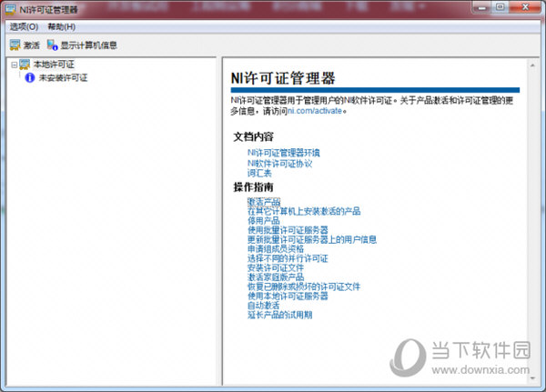Open the 帮助(H) menu
The width and height of the screenshot is (546, 392).
click(x=61, y=26)
